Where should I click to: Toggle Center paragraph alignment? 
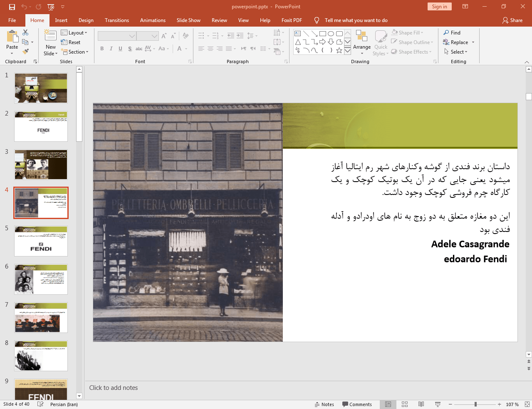click(210, 49)
